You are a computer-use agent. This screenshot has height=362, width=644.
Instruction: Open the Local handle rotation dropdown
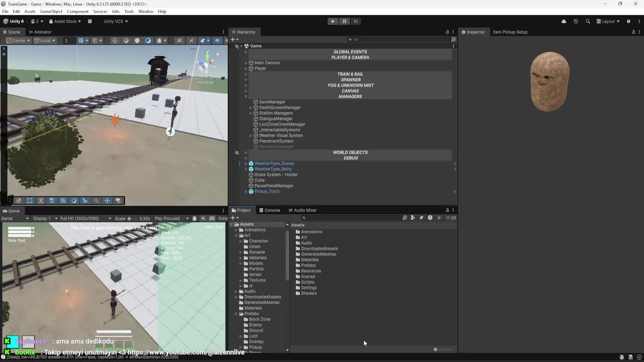pyautogui.click(x=45, y=40)
